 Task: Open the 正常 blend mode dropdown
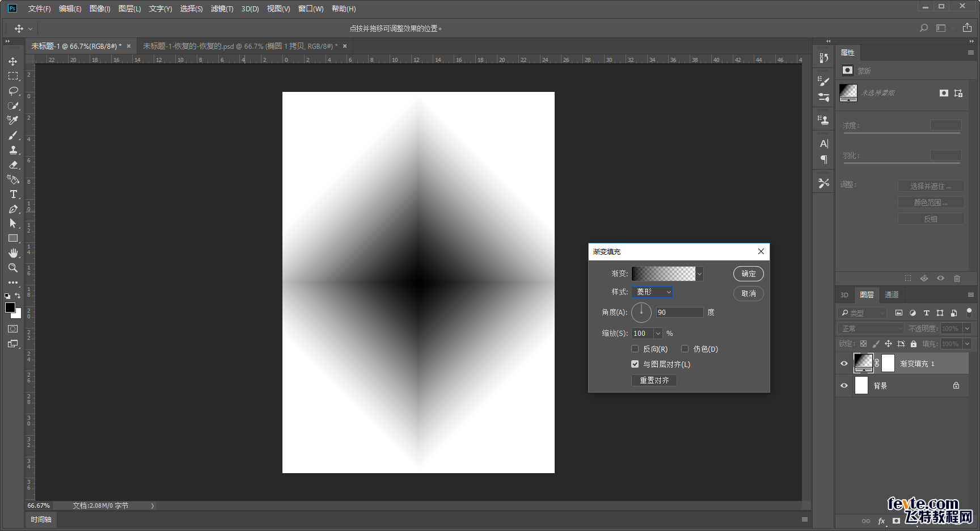871,328
